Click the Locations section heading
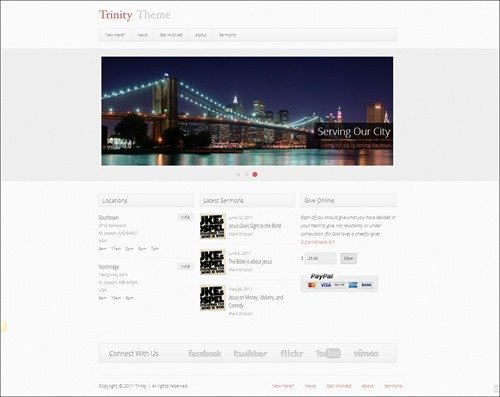Screen dimensions: 500x397 pyautogui.click(x=115, y=201)
